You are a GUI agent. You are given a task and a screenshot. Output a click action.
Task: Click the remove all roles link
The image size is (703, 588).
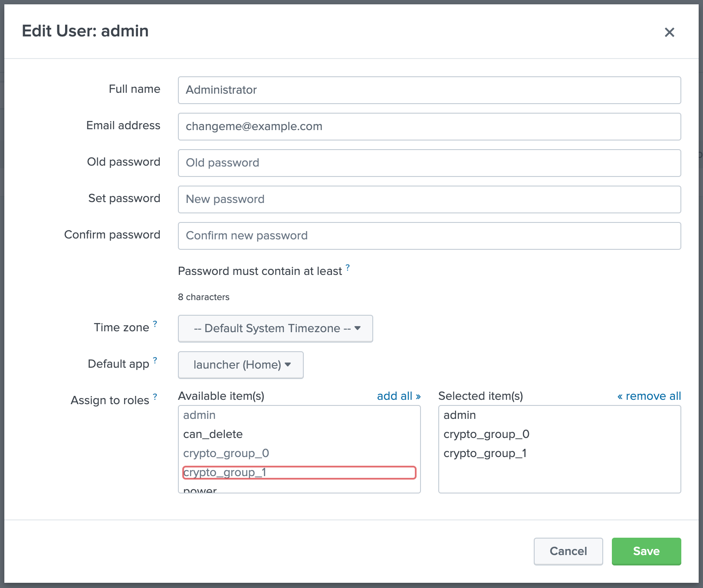pyautogui.click(x=649, y=396)
